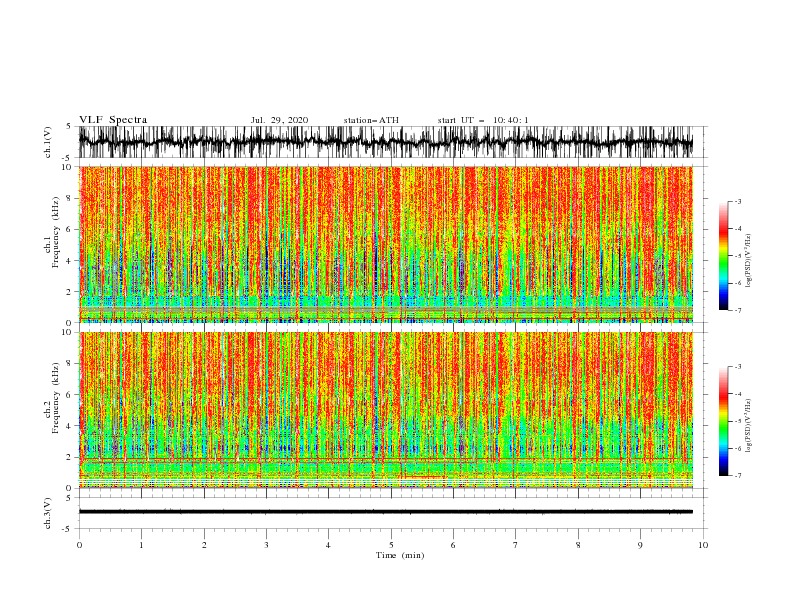
Task: Click the '8' kHz tick of the ch.1 spectrogram
Action: pos(69,198)
